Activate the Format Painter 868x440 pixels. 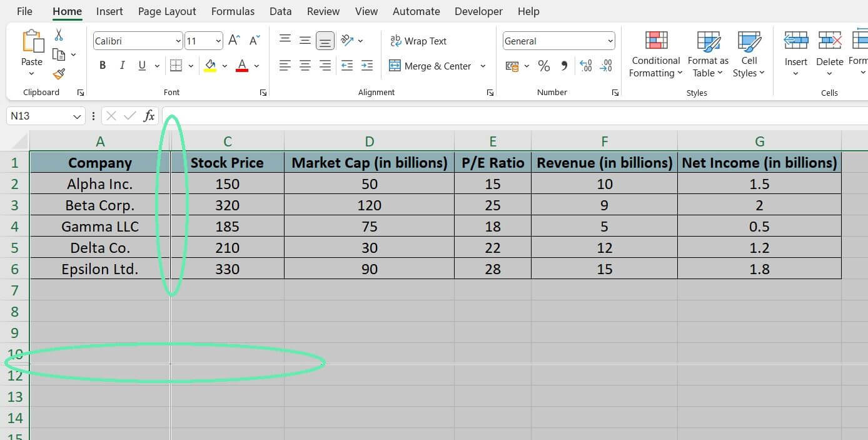pyautogui.click(x=58, y=73)
